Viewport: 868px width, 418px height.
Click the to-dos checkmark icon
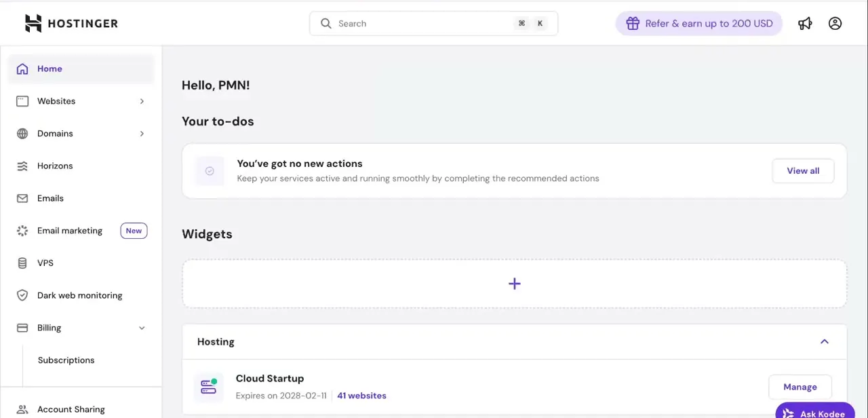pos(210,171)
